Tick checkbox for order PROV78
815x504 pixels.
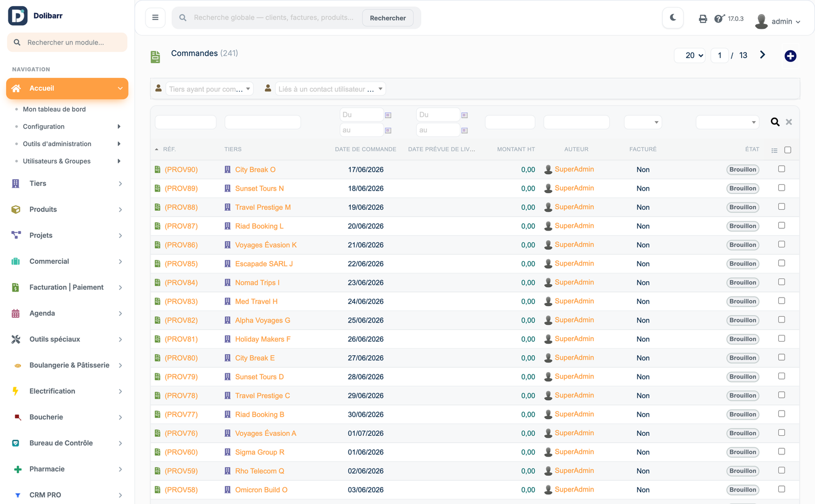click(x=782, y=395)
